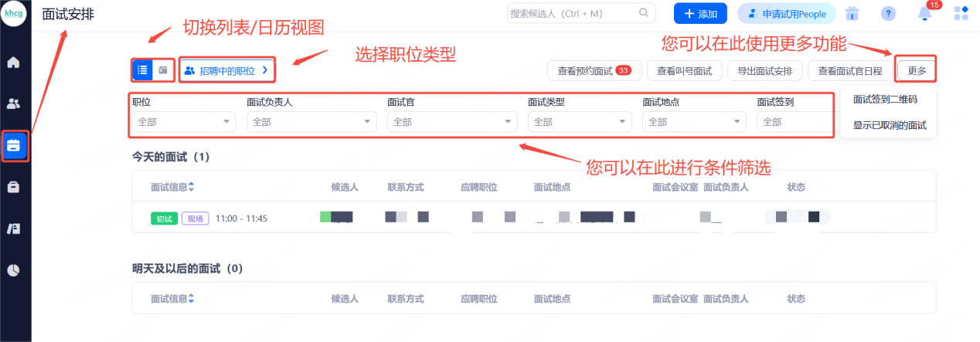Open the help question mark icon
This screenshot has width=980, height=342.
click(888, 14)
